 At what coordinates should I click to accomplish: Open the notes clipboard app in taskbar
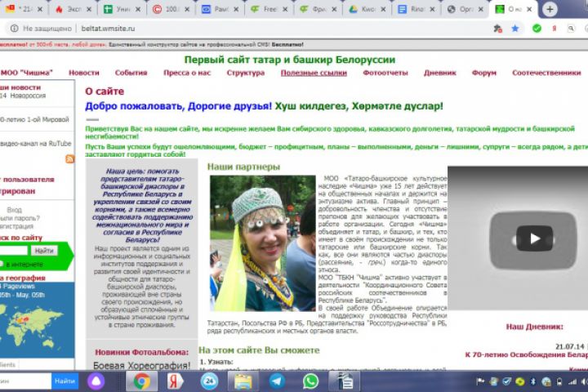pyautogui.click(x=345, y=381)
